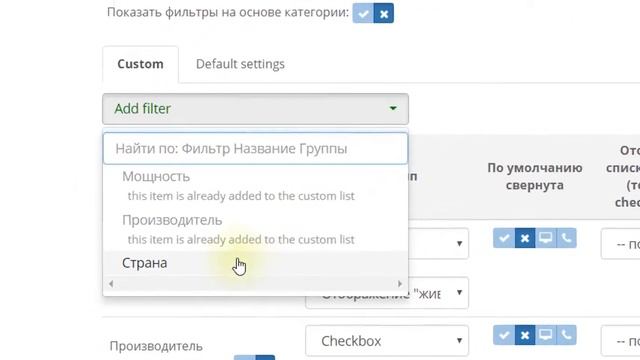The image size is (640, 360).
Task: Click the disabled Производитель dropdown item
Action: (x=256, y=229)
